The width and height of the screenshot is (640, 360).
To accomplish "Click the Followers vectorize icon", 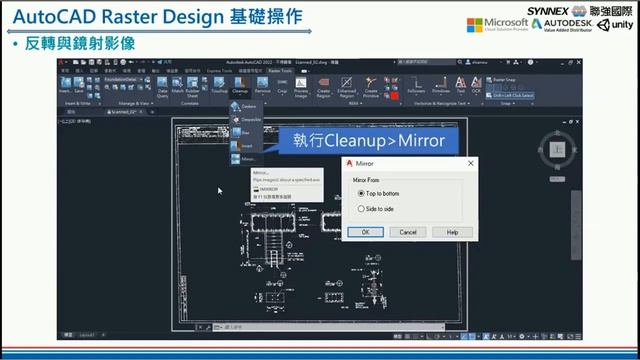I will [416, 85].
